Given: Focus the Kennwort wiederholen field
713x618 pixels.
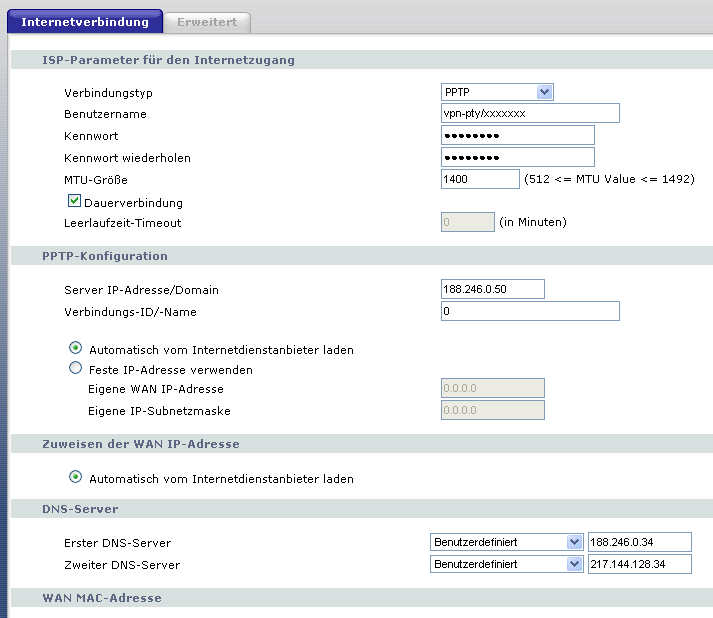Looking at the screenshot, I should [x=517, y=157].
